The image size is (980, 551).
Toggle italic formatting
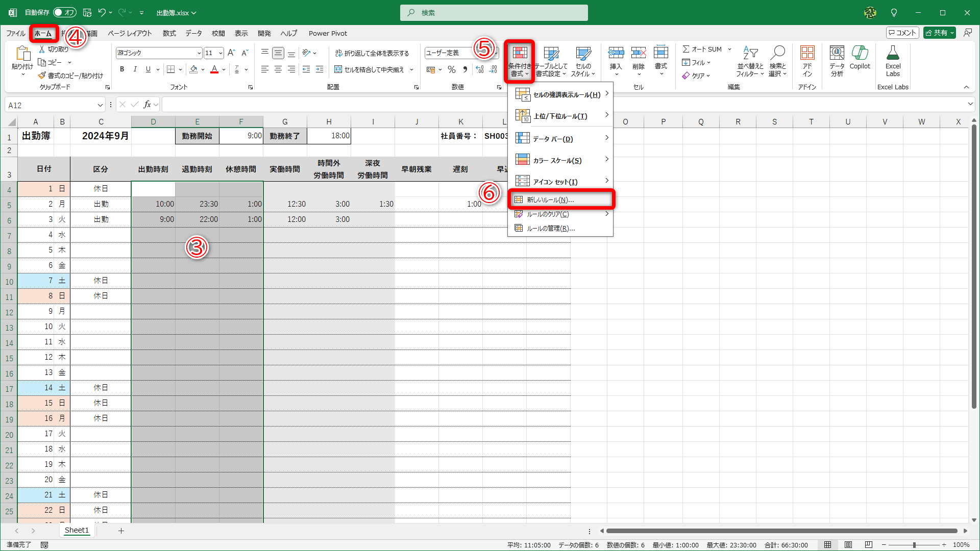click(135, 69)
